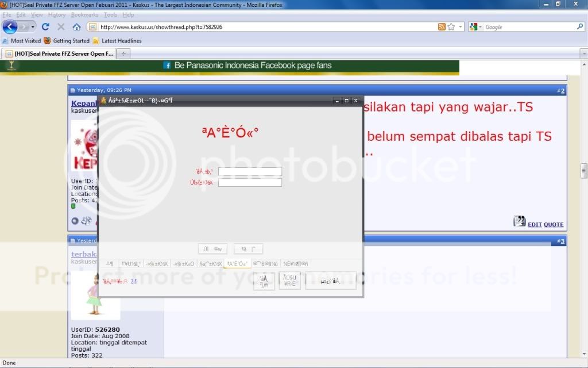Select the [HOT]Seal Private FFZ Server tab
Viewport: 588px width, 368px height.
click(x=58, y=53)
